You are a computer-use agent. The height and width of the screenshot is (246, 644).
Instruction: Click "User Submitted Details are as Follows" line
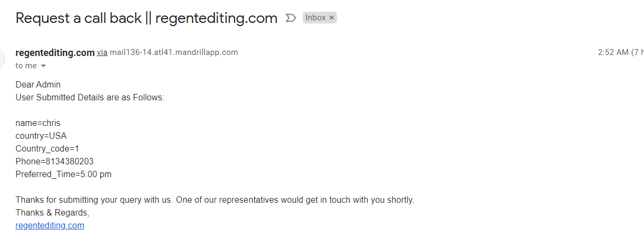90,97
